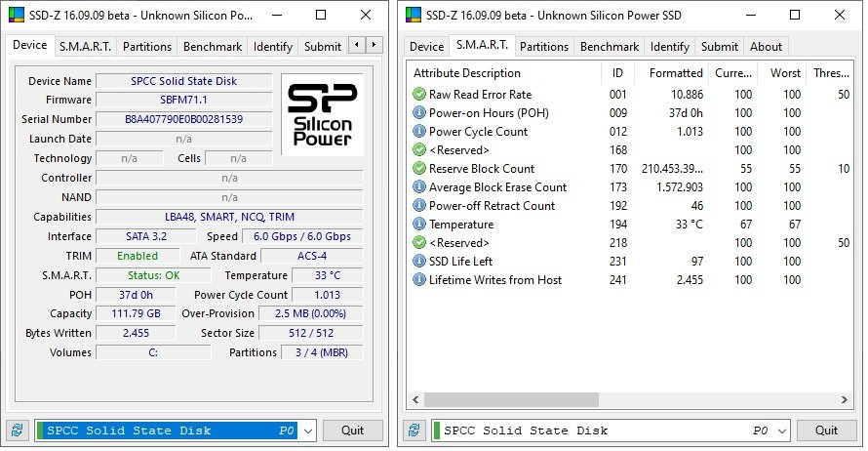Click the info icon beside SSD Life Left
Viewport: 868px width, 451px height.
tap(419, 262)
